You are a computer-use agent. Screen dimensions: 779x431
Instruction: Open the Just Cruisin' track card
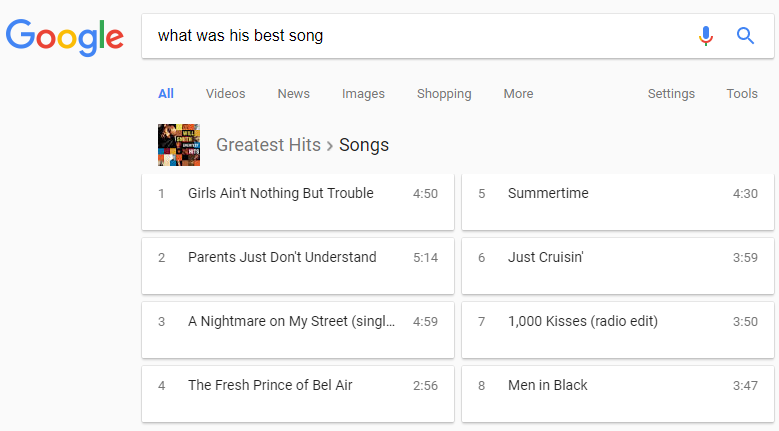pyautogui.click(x=618, y=266)
